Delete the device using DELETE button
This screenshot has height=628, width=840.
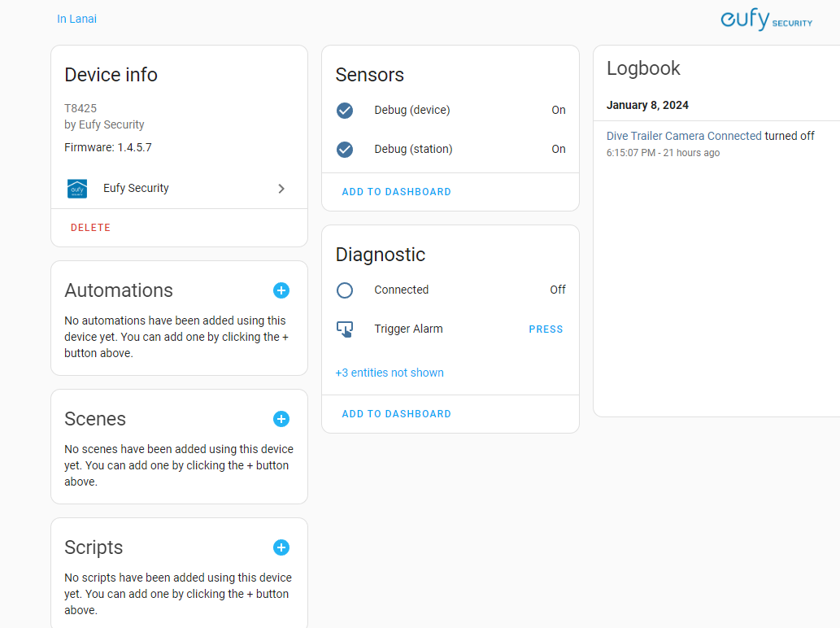point(90,228)
